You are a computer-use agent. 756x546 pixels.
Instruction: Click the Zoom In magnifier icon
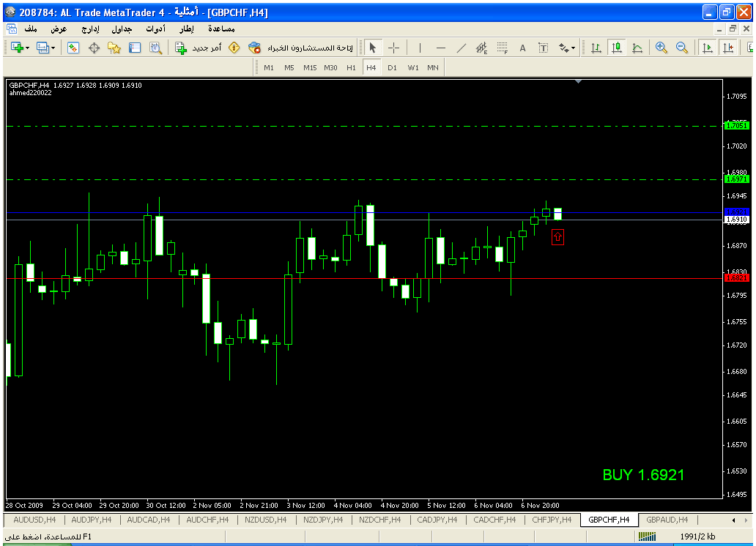pos(661,48)
